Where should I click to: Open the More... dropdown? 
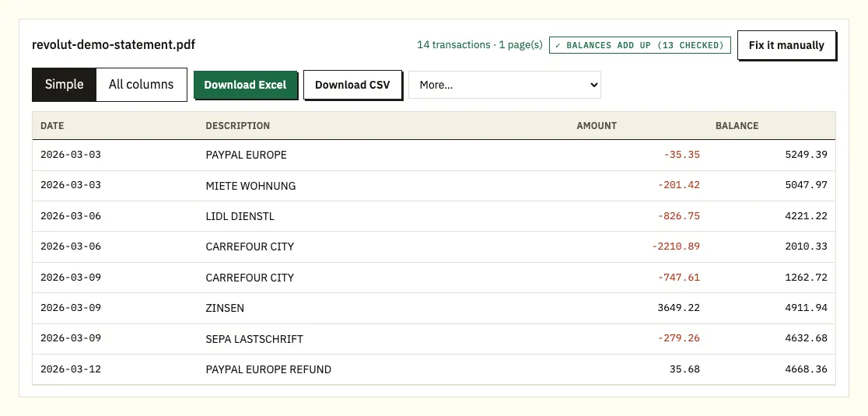coord(504,85)
